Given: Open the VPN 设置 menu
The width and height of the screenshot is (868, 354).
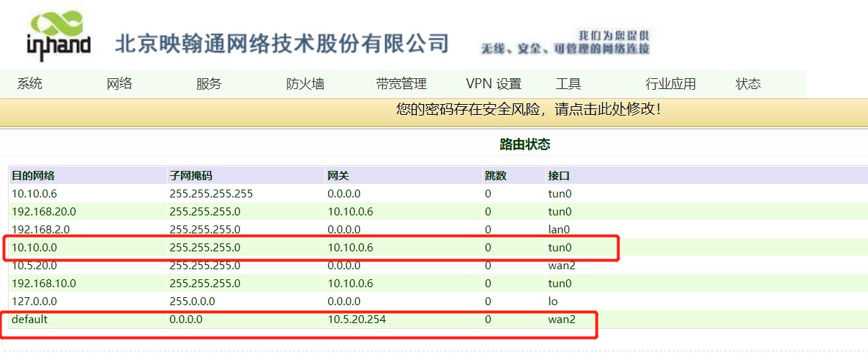Looking at the screenshot, I should click(x=494, y=84).
